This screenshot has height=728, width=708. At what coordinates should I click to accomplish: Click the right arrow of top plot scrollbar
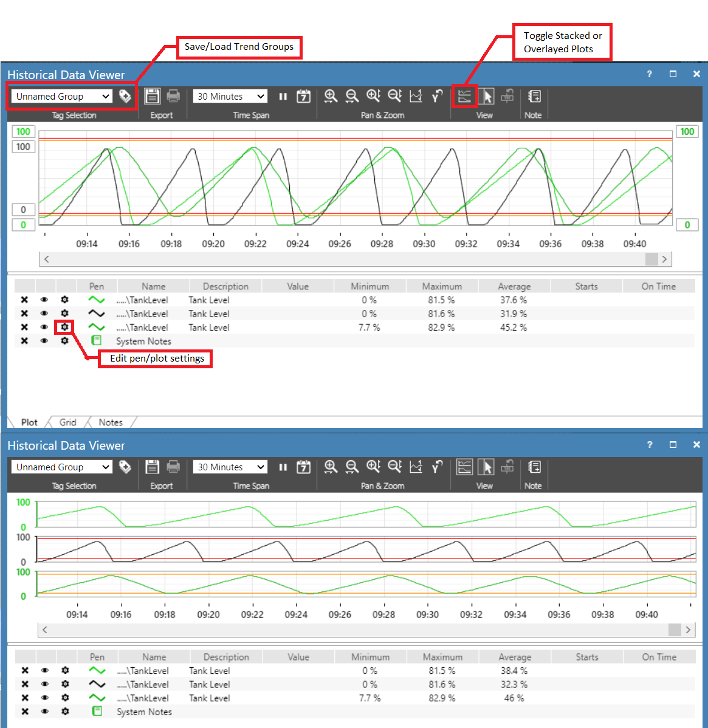[x=664, y=259]
